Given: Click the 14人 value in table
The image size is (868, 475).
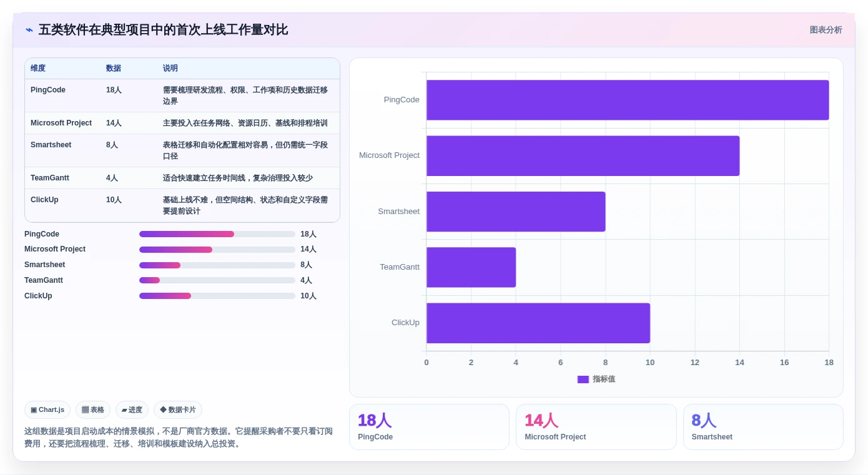Looking at the screenshot, I should click(x=114, y=123).
